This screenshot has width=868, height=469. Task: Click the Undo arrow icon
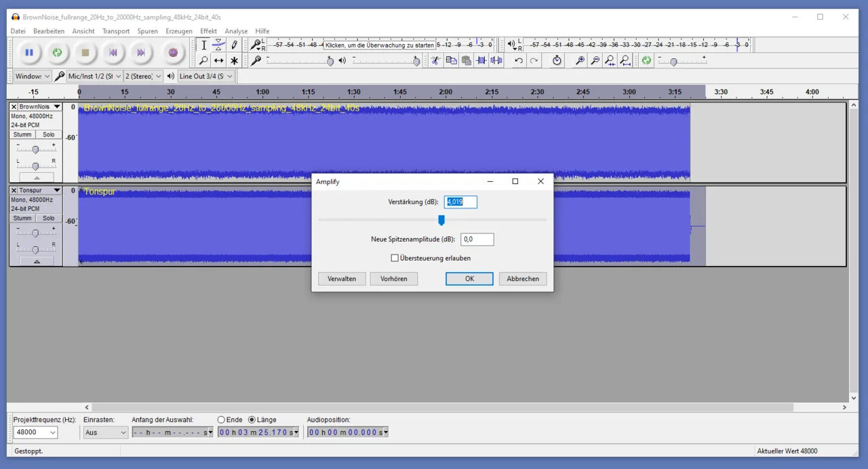[x=519, y=60]
